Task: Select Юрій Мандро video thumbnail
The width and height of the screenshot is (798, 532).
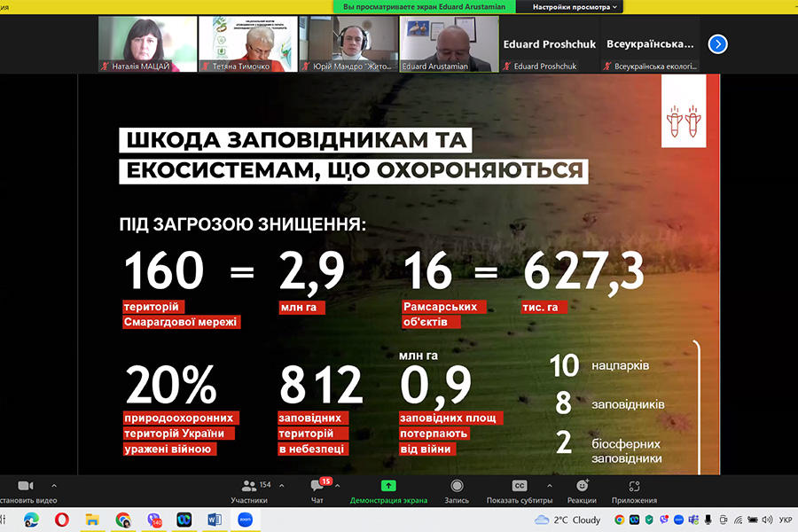Action: (x=348, y=44)
